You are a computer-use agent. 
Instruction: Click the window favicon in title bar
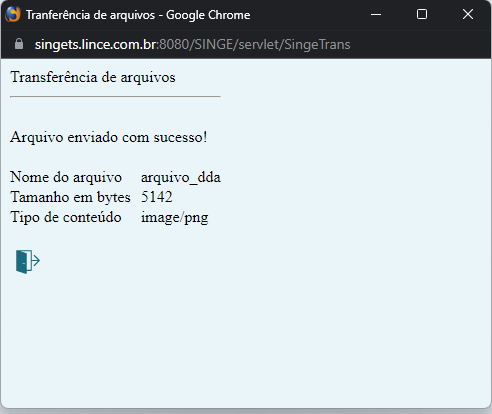coord(13,15)
